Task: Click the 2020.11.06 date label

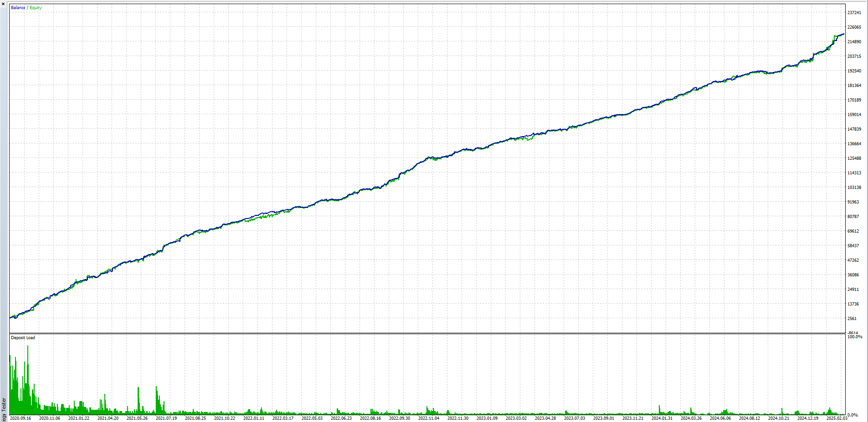Action: 50,418
